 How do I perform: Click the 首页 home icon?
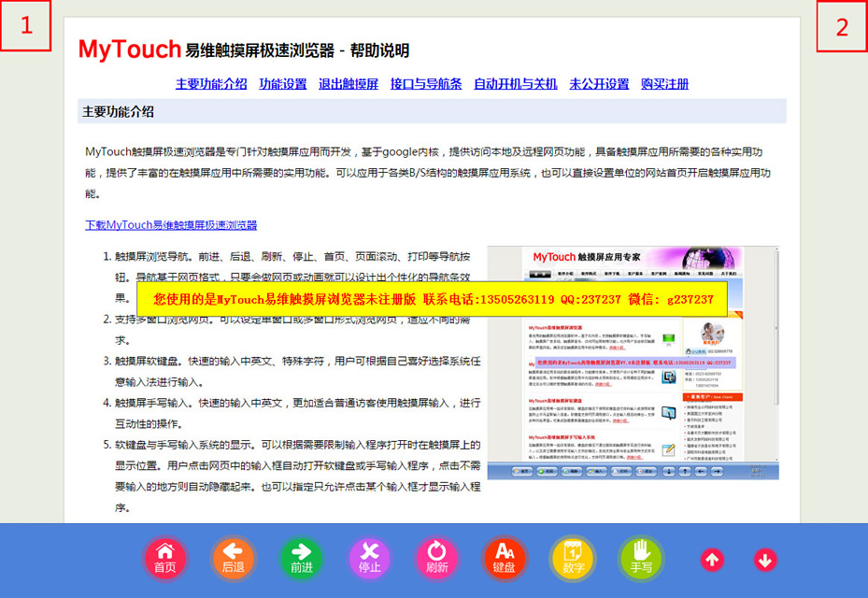click(x=164, y=559)
